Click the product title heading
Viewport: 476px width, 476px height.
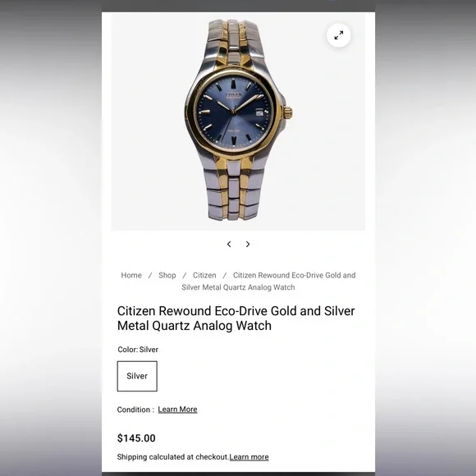tap(236, 318)
